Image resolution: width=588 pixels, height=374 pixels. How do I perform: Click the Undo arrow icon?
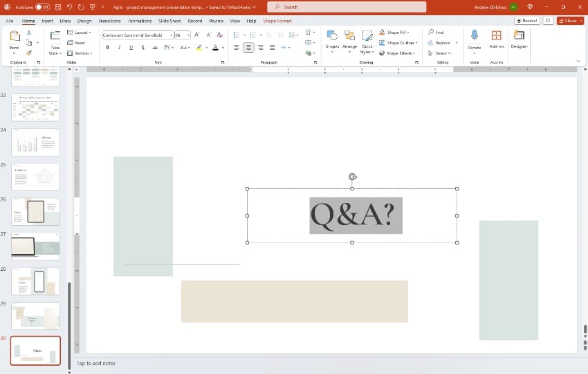[x=70, y=7]
